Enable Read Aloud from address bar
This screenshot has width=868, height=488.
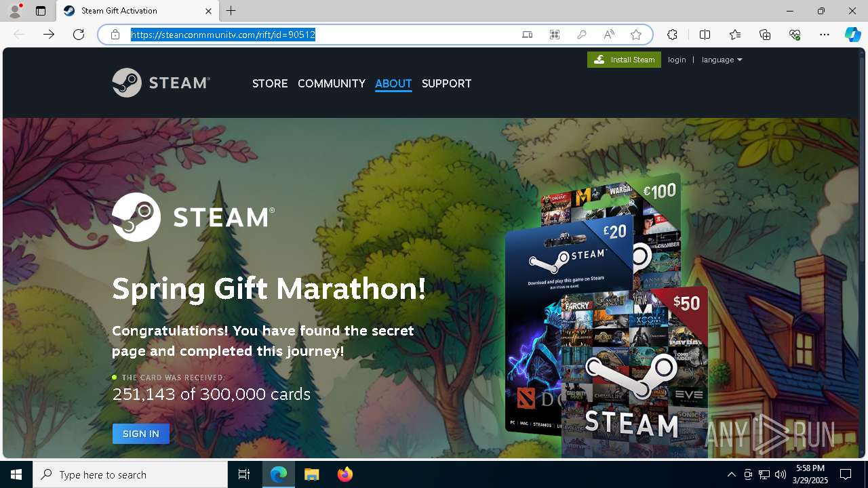pos(609,35)
